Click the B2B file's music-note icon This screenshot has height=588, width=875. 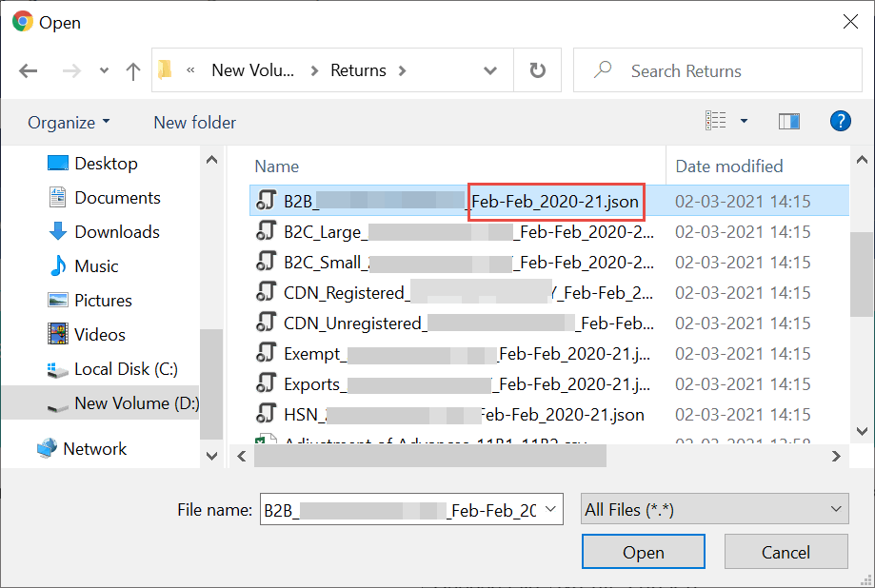(267, 200)
